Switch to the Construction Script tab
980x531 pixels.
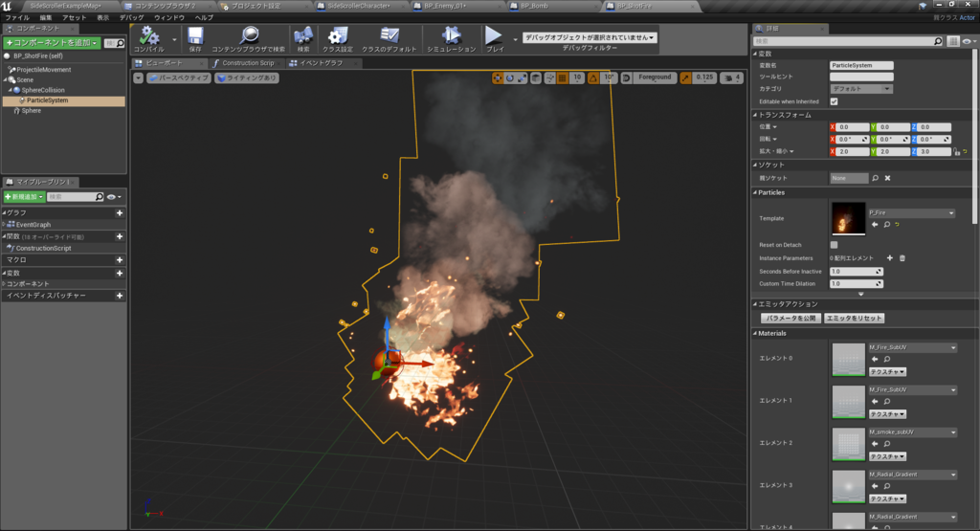(x=248, y=63)
